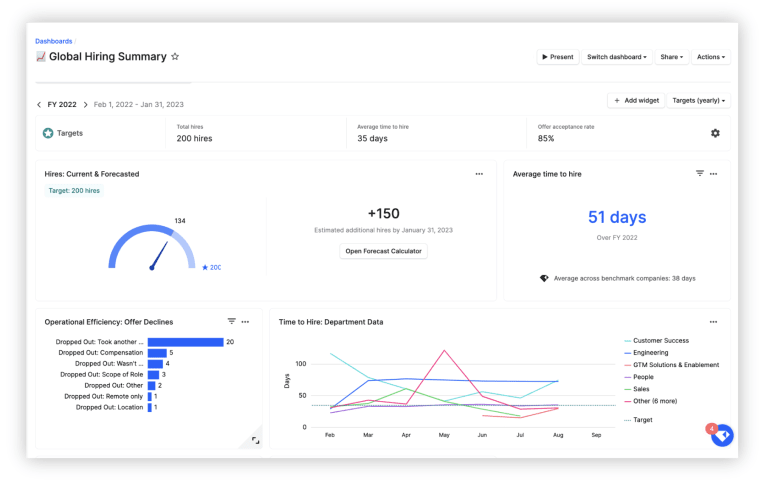Click the Took another offer bar

pyautogui.click(x=185, y=342)
